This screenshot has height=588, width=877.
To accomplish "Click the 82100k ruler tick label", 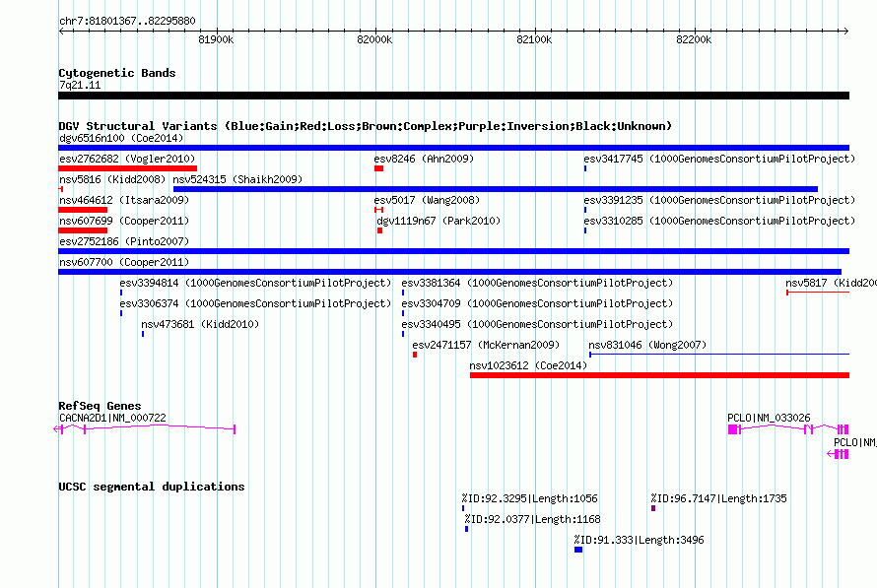I will [x=534, y=39].
